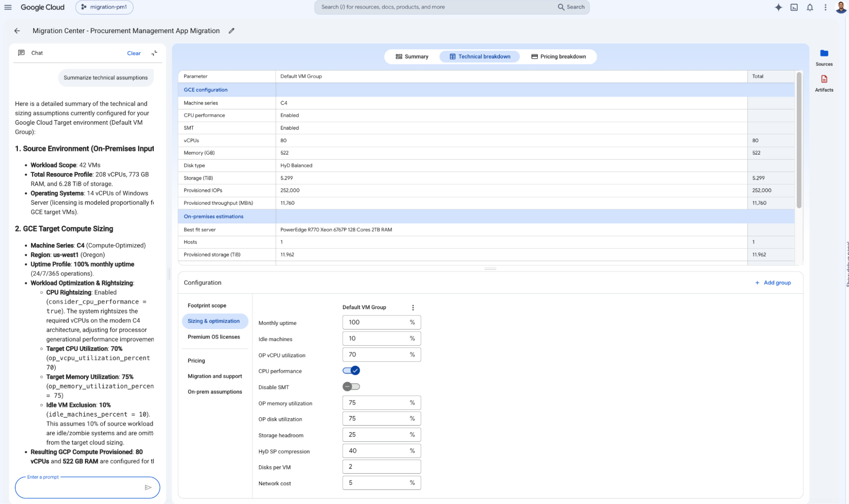Click Add group in Configuration
This screenshot has height=504, width=849.
(x=773, y=283)
